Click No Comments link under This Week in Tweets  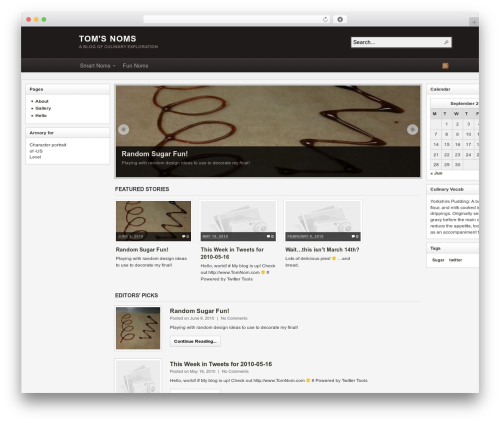coord(235,371)
